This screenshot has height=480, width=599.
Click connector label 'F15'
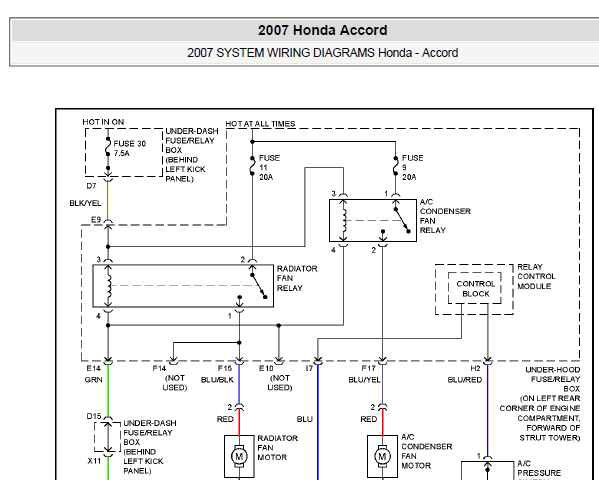(x=225, y=368)
